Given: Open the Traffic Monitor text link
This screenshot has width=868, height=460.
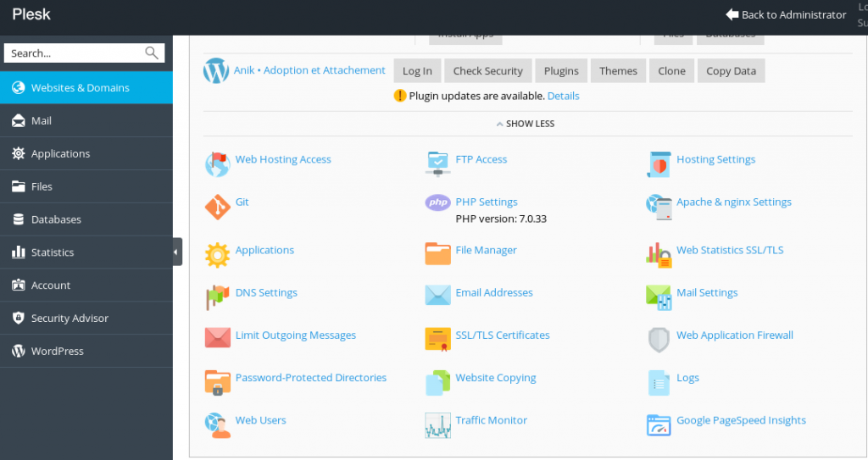Looking at the screenshot, I should tap(491, 420).
